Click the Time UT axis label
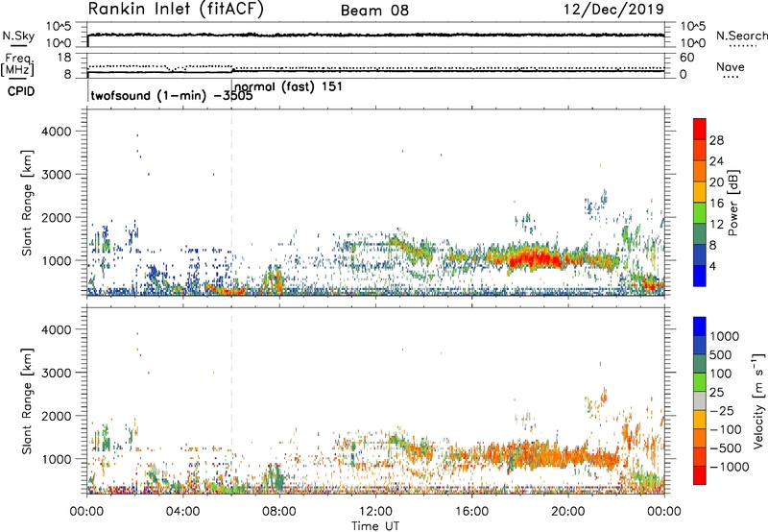 point(375,526)
